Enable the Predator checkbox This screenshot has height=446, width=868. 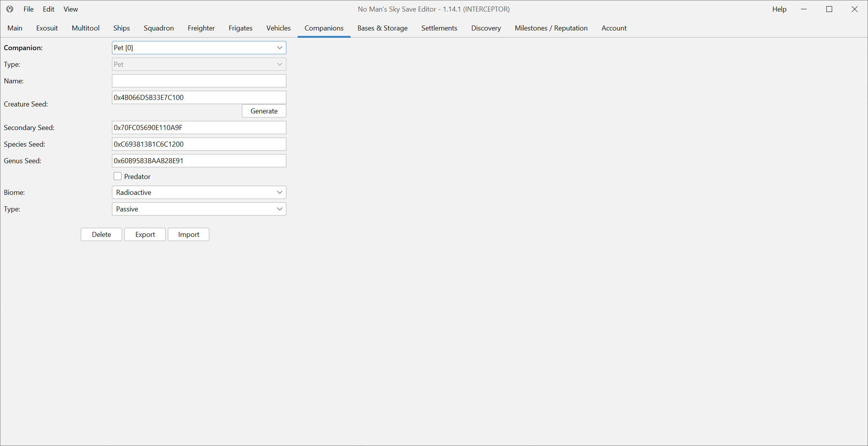coord(118,176)
